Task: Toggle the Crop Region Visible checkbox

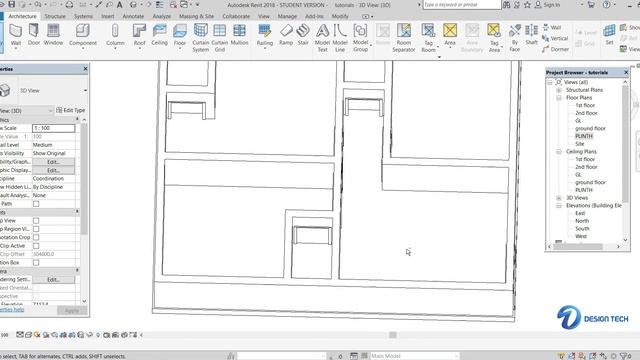Action: (x=36, y=229)
